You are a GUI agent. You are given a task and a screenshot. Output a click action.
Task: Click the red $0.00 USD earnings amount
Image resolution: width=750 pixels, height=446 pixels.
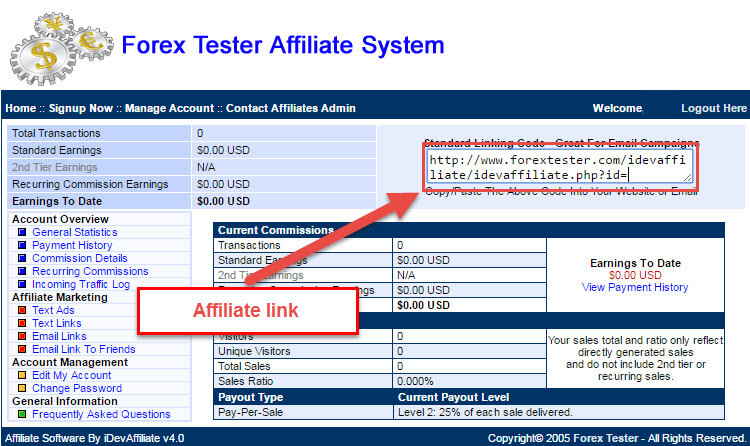(x=635, y=275)
